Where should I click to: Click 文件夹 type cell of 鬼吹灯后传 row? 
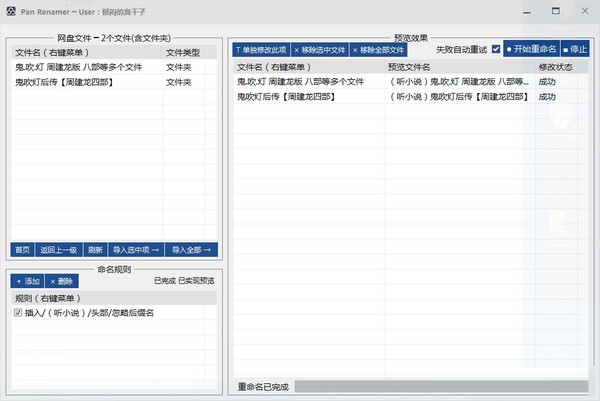(178, 82)
